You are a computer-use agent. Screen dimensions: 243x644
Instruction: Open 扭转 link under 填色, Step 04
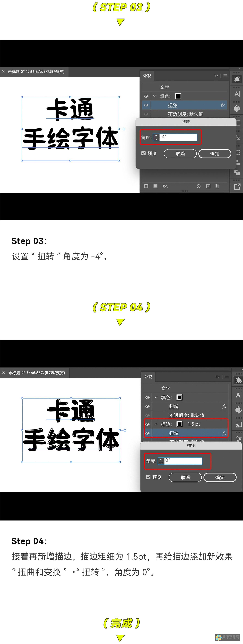click(174, 406)
